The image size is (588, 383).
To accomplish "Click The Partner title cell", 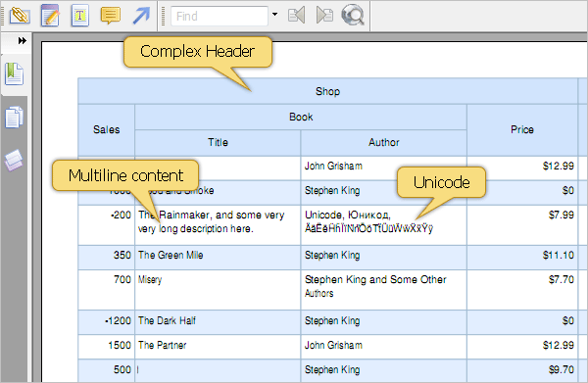I will [218, 347].
